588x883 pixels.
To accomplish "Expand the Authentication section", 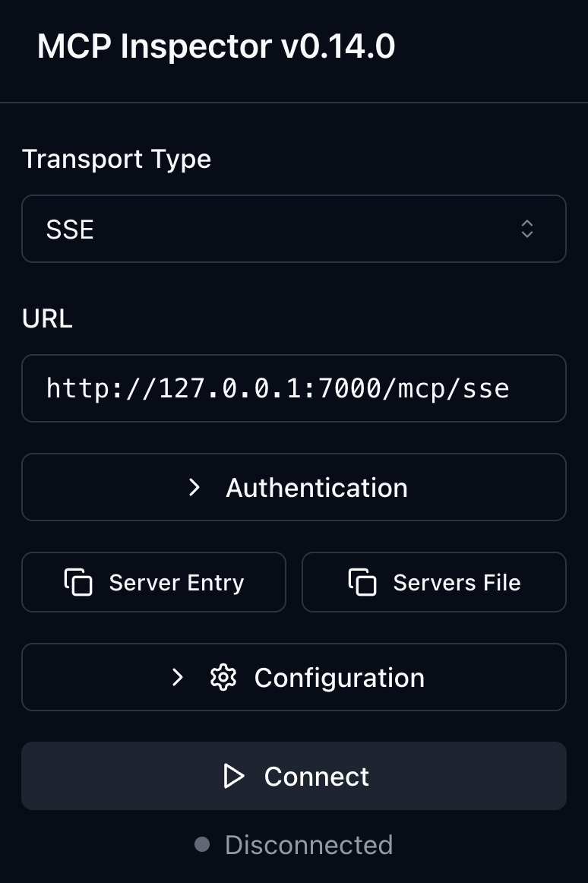I will [x=293, y=487].
